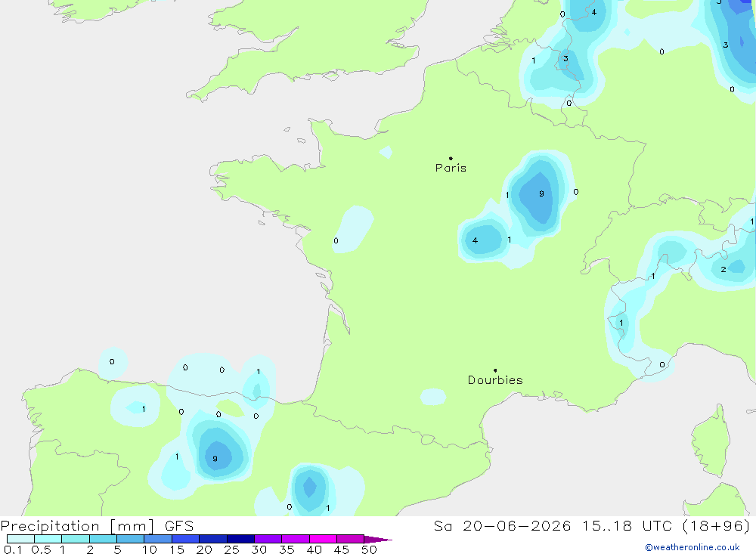756x554 pixels.
Task: Click the GFS model label
Action: 179,526
